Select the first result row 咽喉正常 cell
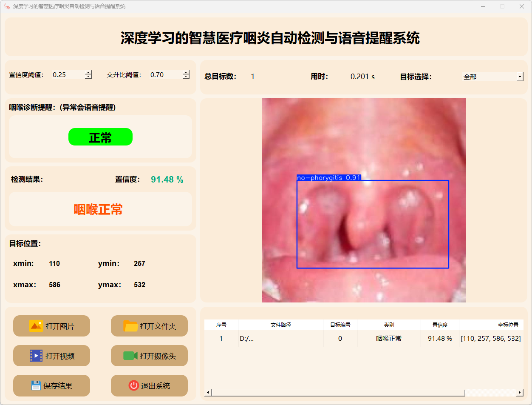 coord(389,339)
